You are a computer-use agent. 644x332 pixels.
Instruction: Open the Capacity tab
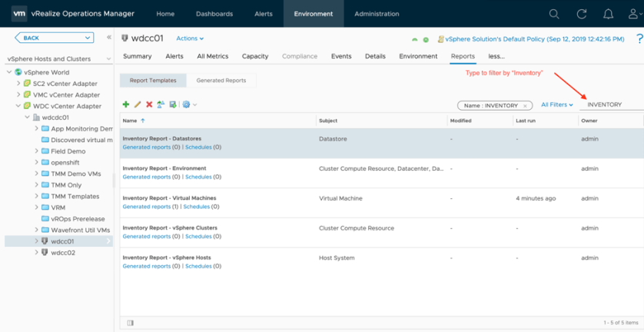coord(255,56)
